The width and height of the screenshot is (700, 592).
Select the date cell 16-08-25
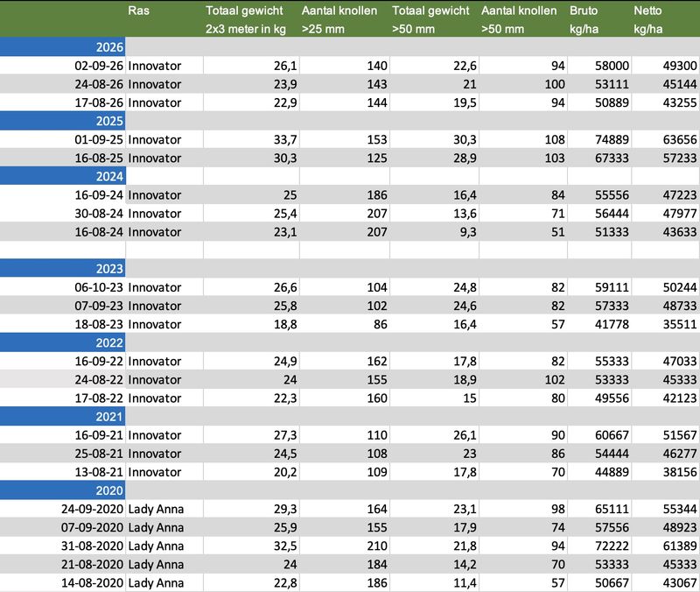point(99,158)
